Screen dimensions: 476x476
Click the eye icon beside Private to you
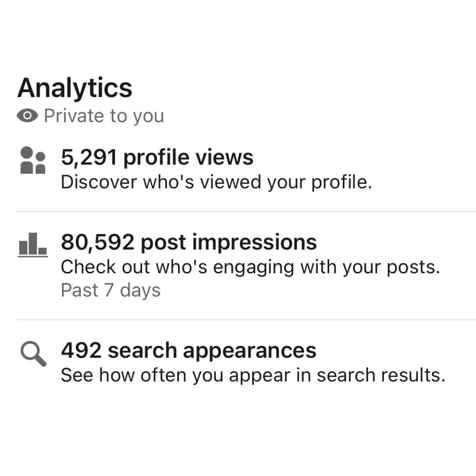[x=27, y=115]
